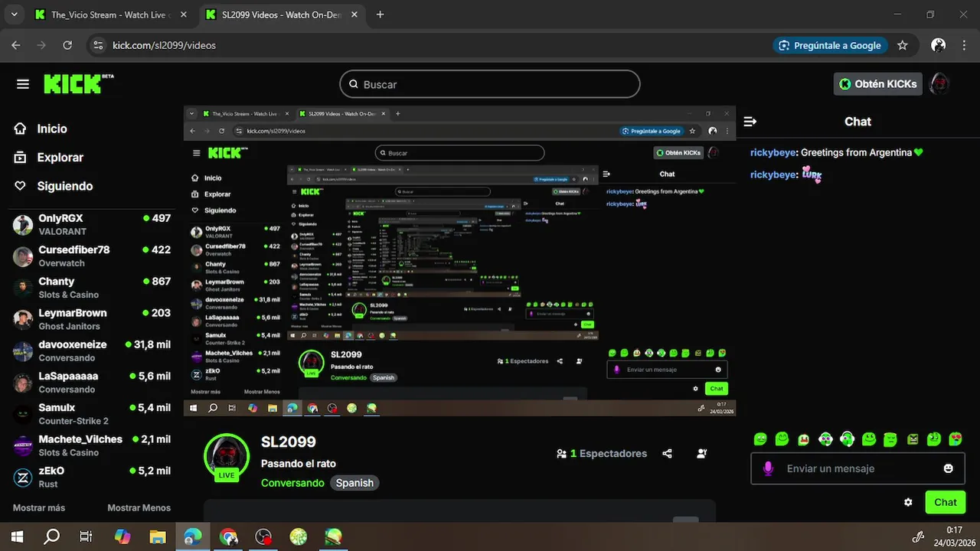The image size is (980, 551).
Task: Open the new tab plus button
Action: coord(381,15)
